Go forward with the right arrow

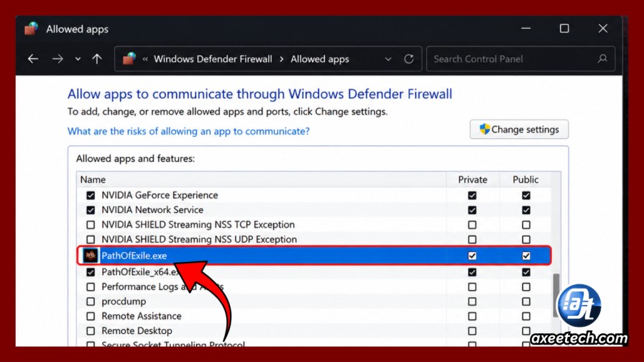click(57, 59)
